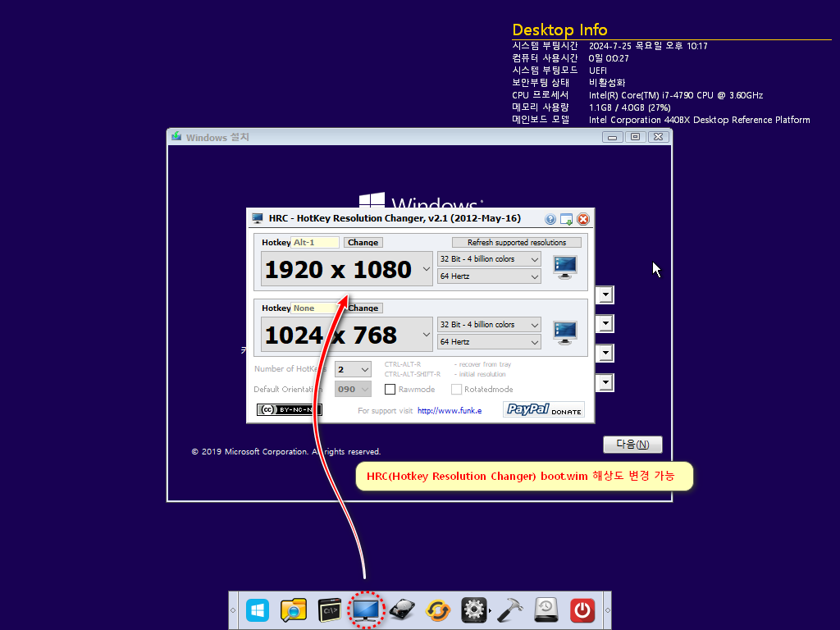Open the backup drive clock icon in dock

546,610
